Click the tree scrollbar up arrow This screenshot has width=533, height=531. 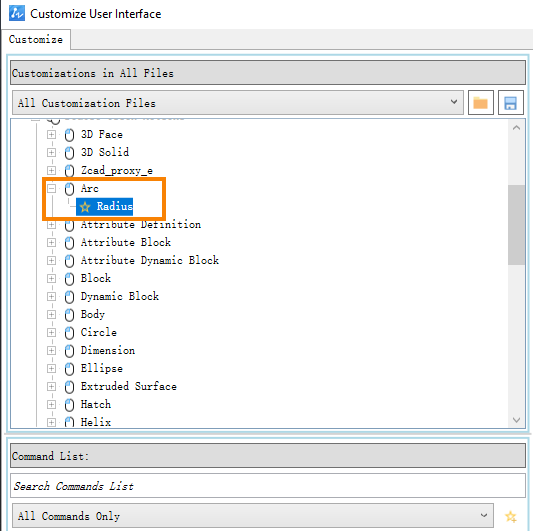(516, 128)
